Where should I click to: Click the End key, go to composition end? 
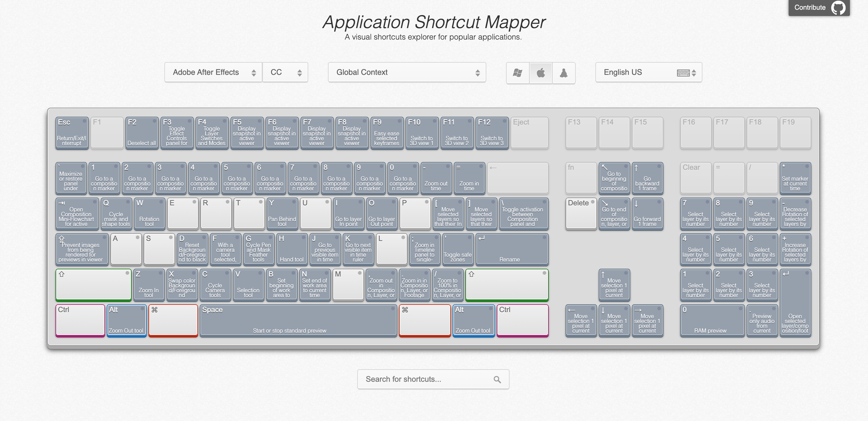614,214
